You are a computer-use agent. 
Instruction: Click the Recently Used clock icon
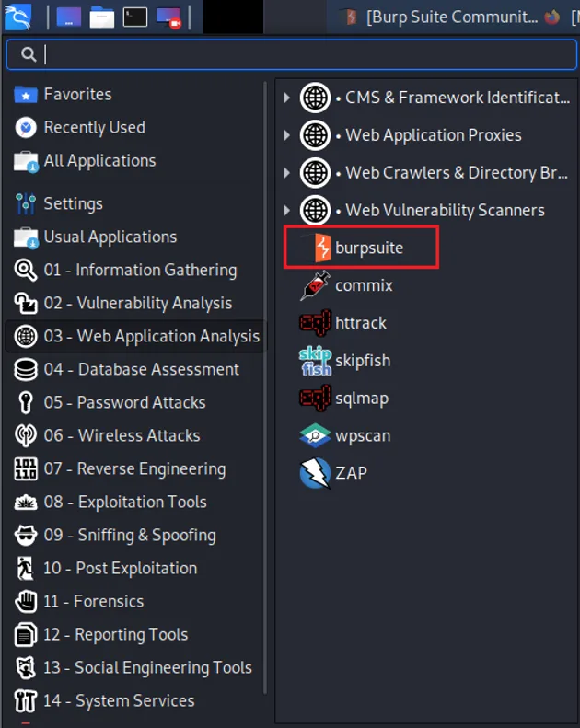click(26, 128)
